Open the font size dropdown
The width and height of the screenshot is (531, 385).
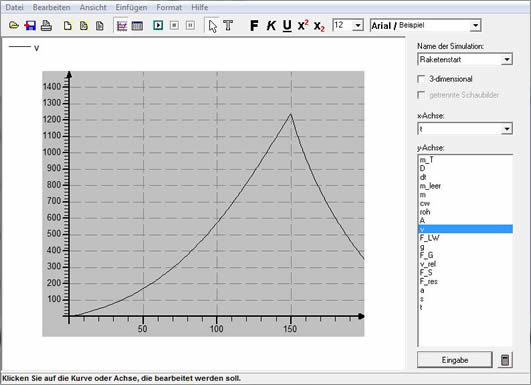click(x=358, y=25)
